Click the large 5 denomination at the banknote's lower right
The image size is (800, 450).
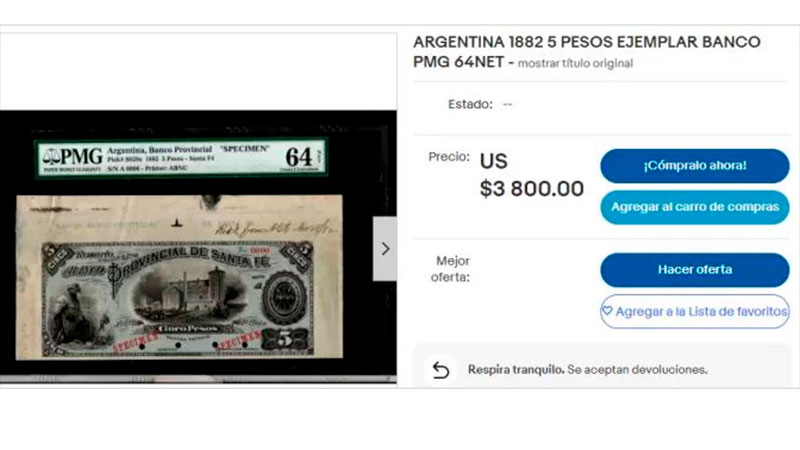(286, 340)
